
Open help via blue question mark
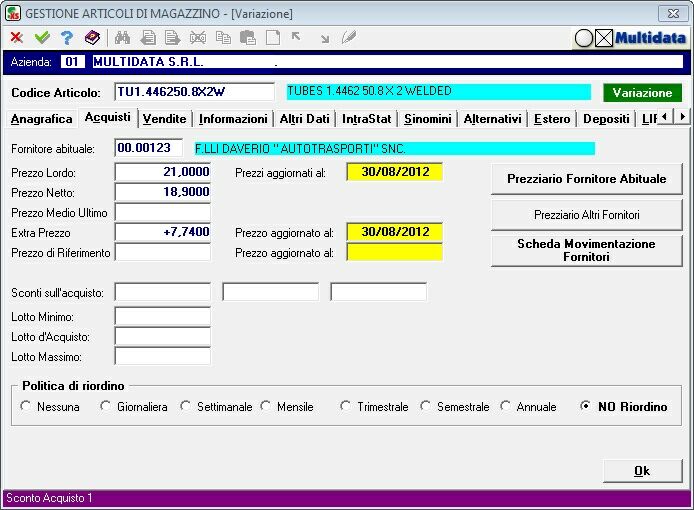(67, 38)
